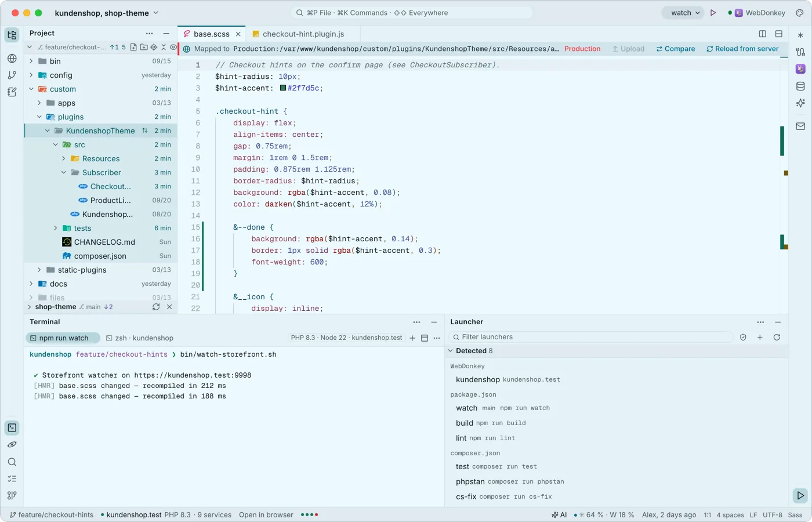The height and width of the screenshot is (522, 812).
Task: Open the database icon in the right sidebar
Action: [x=800, y=86]
